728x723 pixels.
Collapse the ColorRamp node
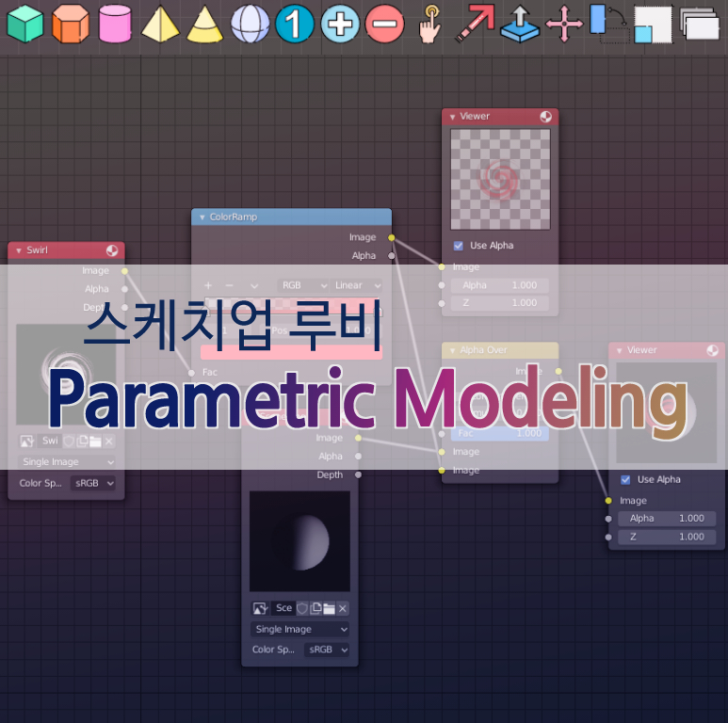[x=202, y=217]
